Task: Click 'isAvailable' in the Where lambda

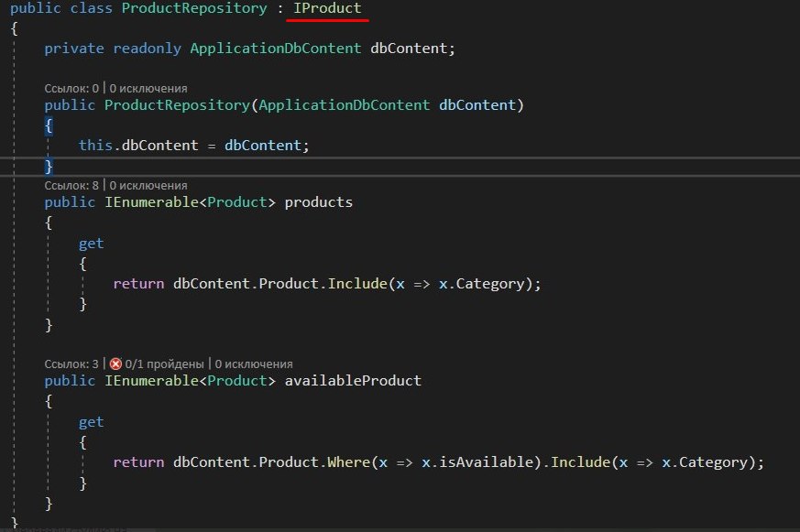Action: (x=487, y=462)
